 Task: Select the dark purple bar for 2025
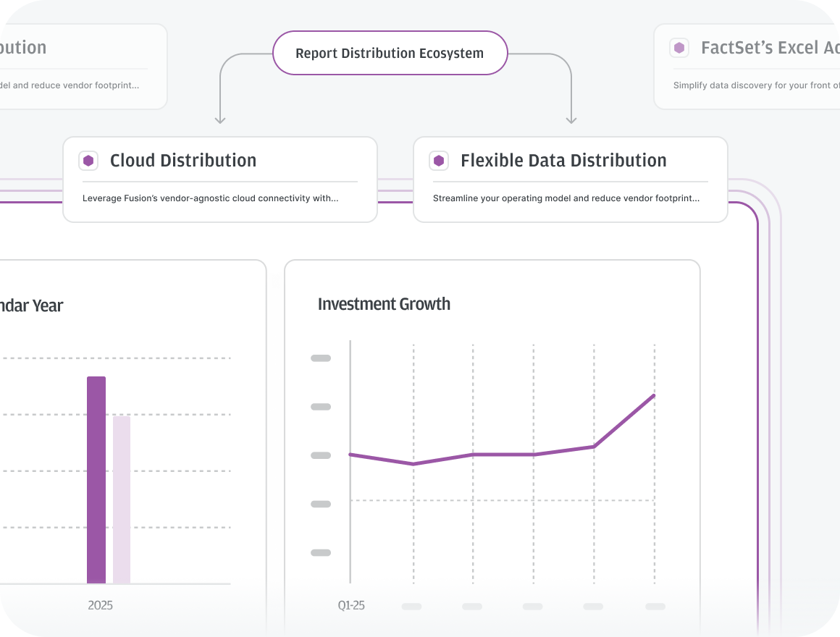click(96, 480)
